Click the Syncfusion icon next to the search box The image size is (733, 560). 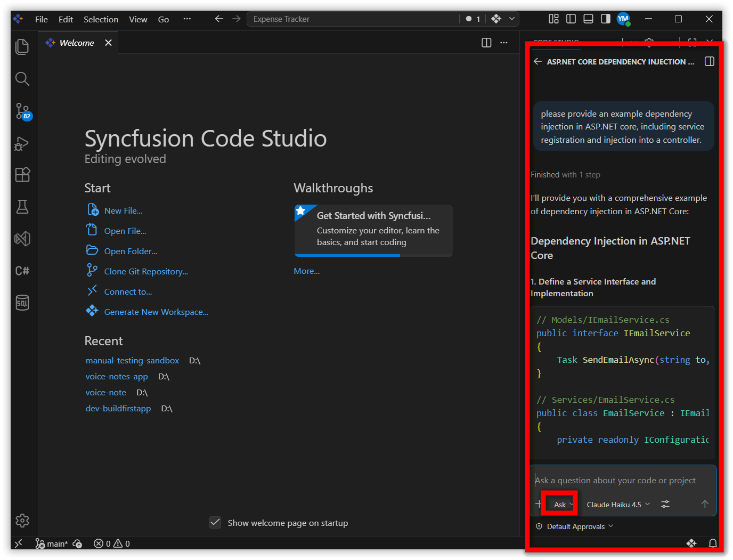tap(496, 19)
